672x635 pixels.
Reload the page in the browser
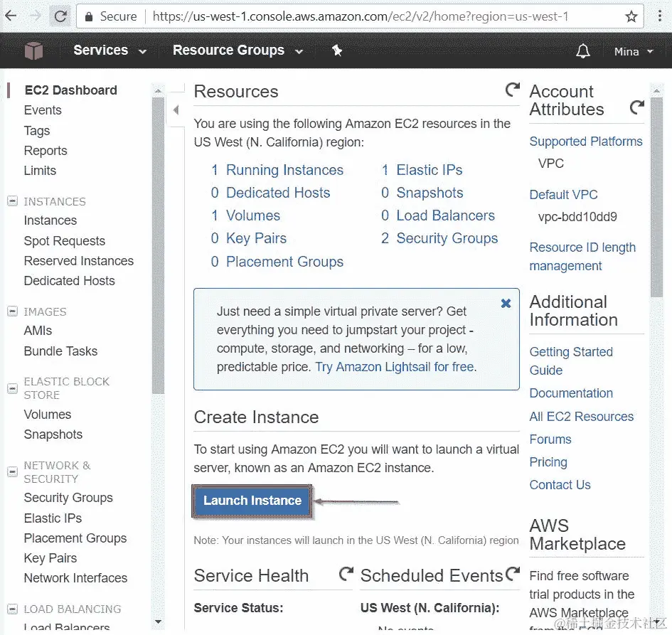click(x=61, y=16)
